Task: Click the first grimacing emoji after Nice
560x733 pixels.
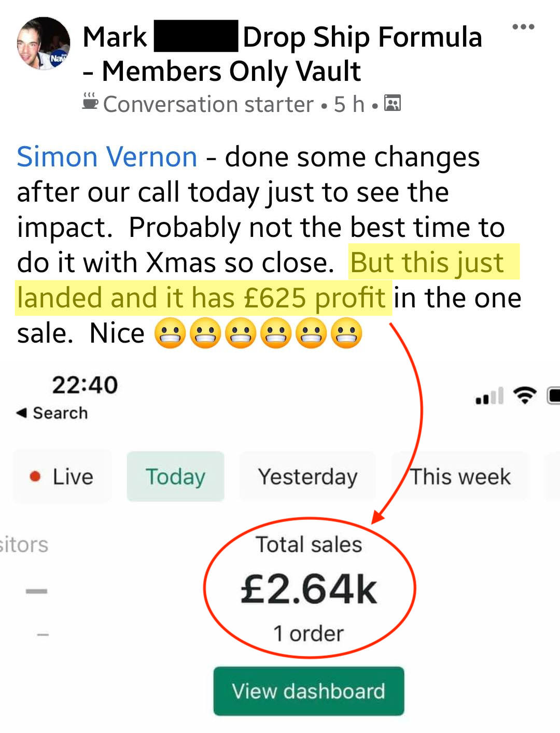Action: point(170,333)
